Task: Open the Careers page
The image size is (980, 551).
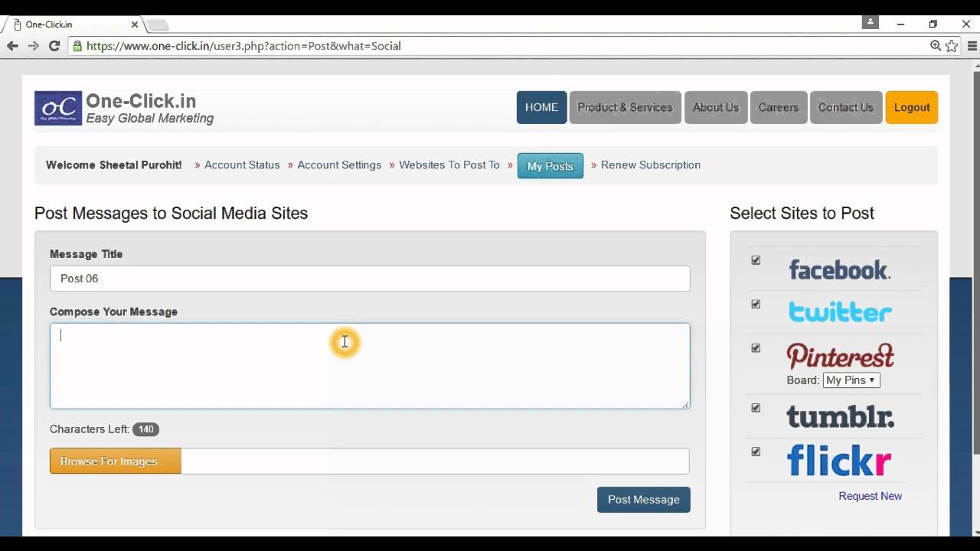Action: [x=779, y=107]
